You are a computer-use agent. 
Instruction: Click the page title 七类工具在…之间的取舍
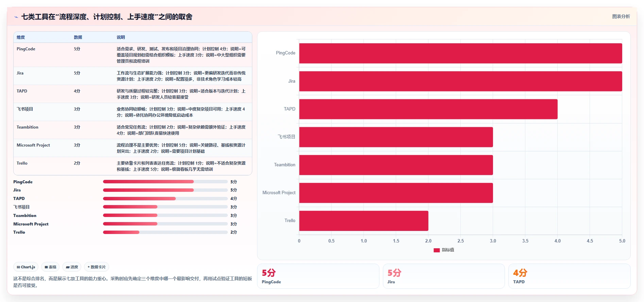pos(107,17)
